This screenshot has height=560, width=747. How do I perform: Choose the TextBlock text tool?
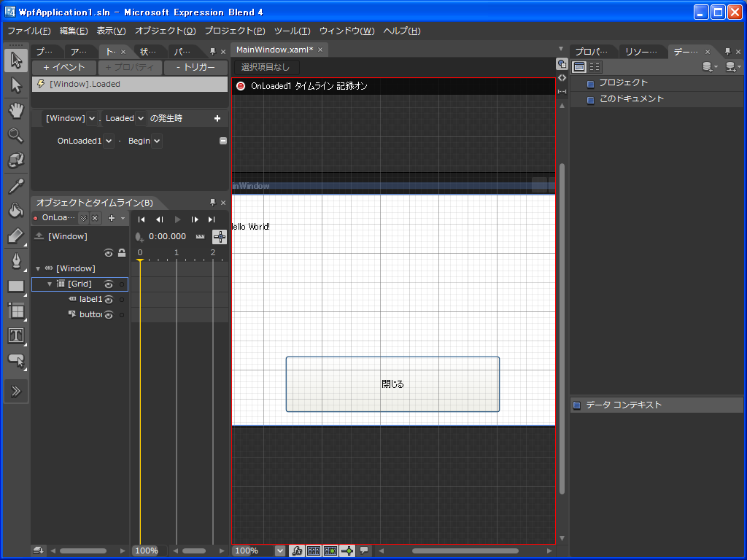[x=16, y=335]
